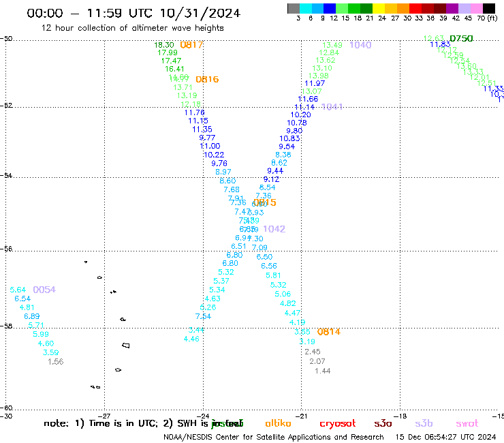Select the NOAA/NESDIS credit line
Image resolution: width=504 pixels, height=443 pixels.
pos(274,438)
